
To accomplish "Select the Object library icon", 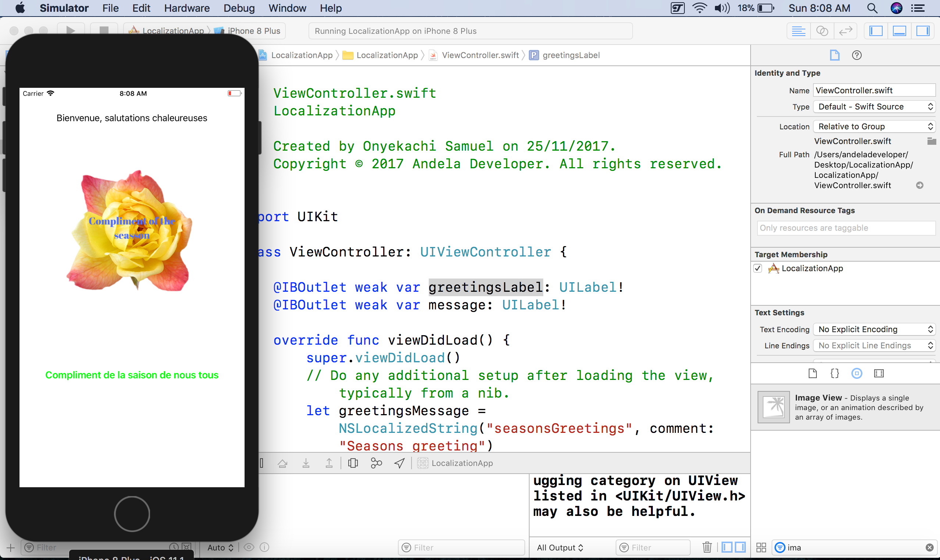I will [857, 374].
